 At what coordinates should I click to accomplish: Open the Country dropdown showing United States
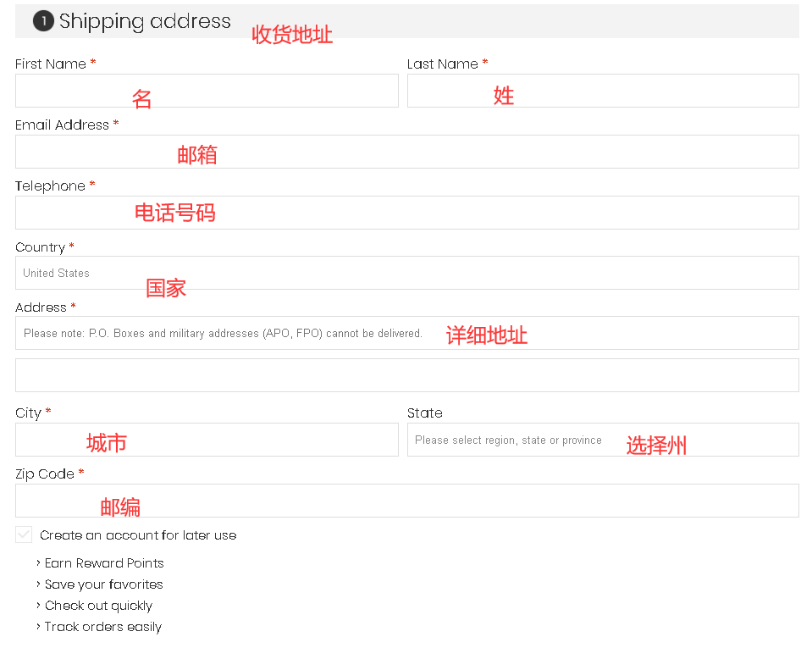406,273
